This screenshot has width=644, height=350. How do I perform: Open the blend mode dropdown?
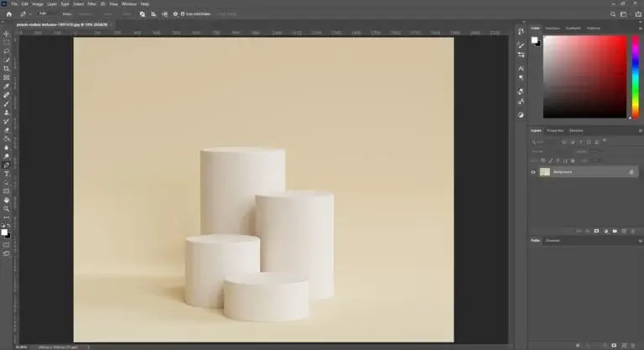(x=552, y=151)
